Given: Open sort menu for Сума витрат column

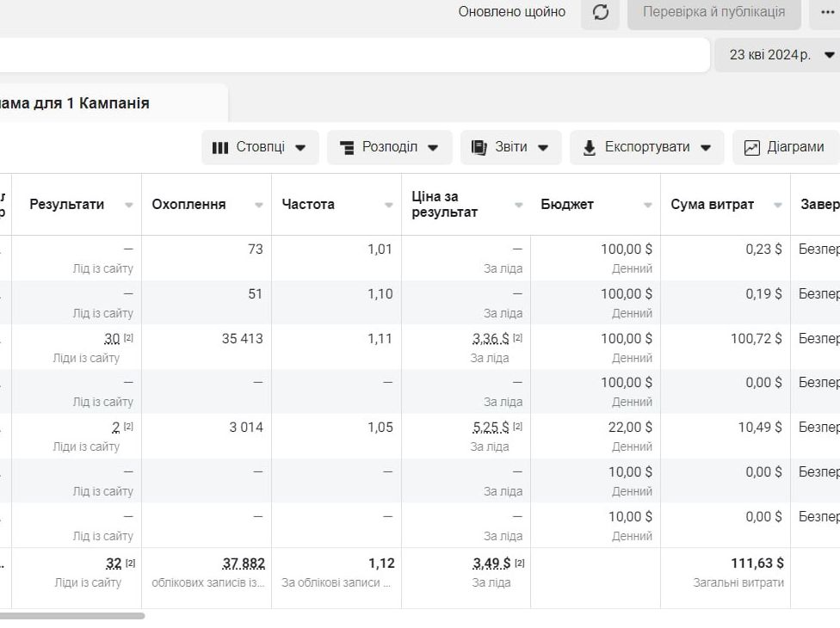Looking at the screenshot, I should tap(778, 205).
